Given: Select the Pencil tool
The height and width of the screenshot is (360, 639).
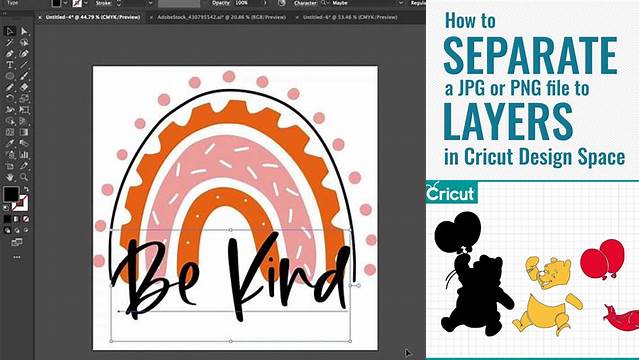Looking at the screenshot, I should coord(10,87).
